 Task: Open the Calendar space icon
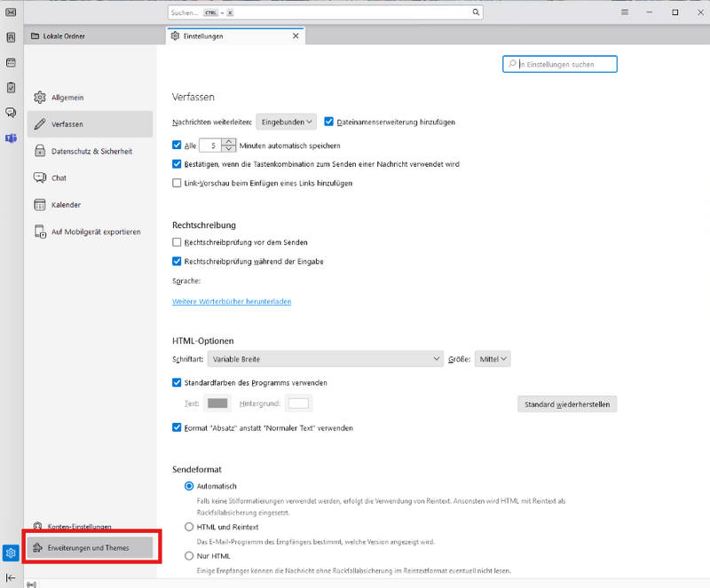11,62
